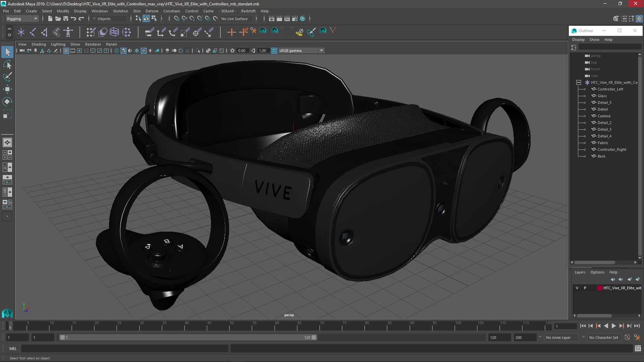Click the Set Key orange plus icon
Screen dimensions: 644x362
pos(231,32)
